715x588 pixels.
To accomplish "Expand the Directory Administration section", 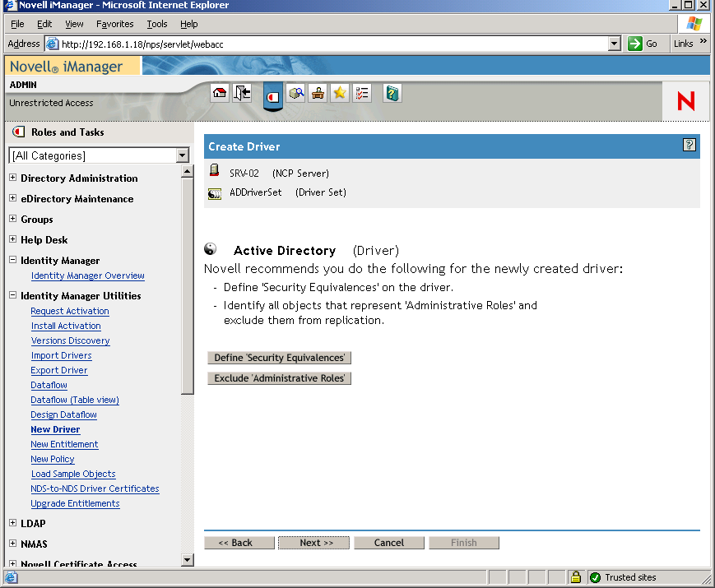I will [x=12, y=178].
